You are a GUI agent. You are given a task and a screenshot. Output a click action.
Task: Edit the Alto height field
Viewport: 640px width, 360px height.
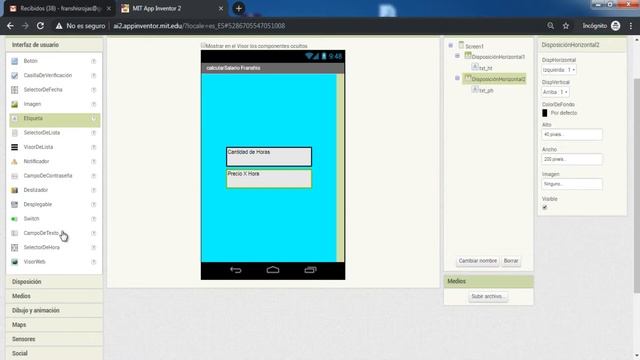572,135
